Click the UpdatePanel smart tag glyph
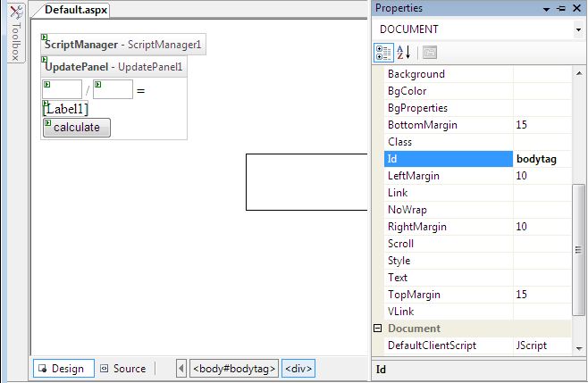The height and width of the screenshot is (383, 588). 45,59
